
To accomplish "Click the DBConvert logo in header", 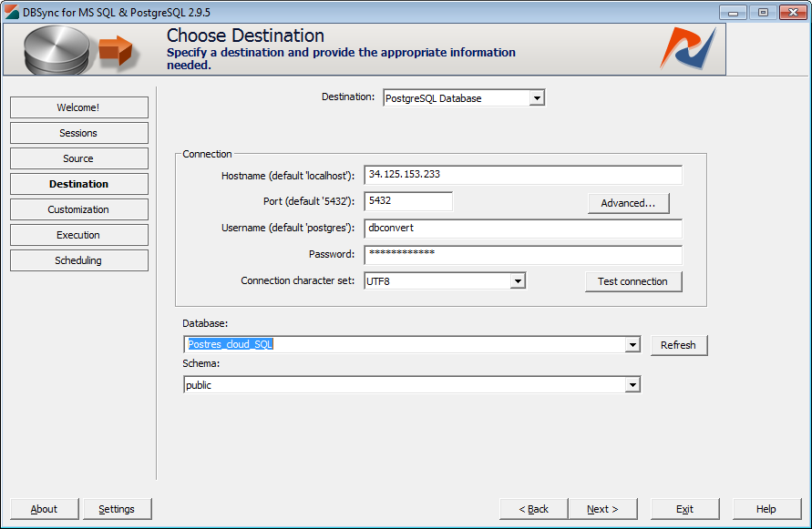I will tap(689, 48).
